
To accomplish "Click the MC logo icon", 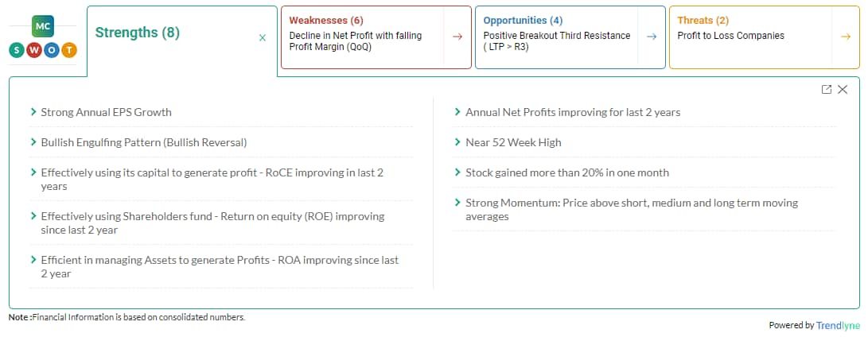I will click(43, 26).
